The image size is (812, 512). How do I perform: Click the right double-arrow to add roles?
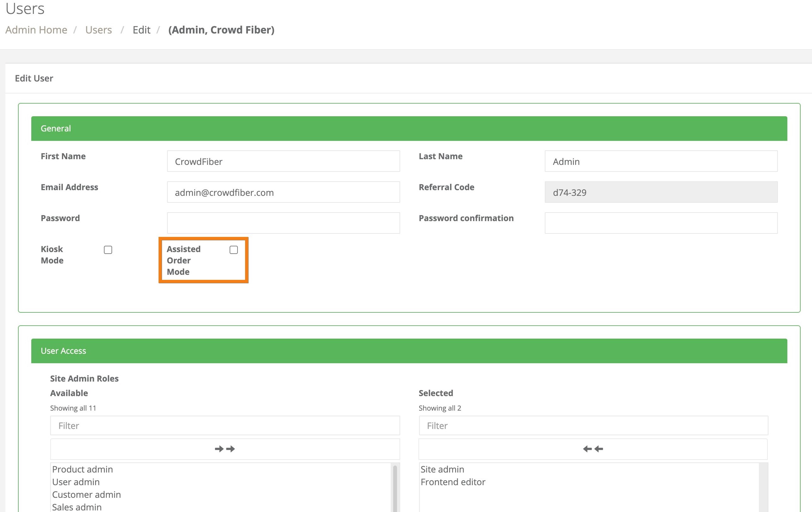225,449
